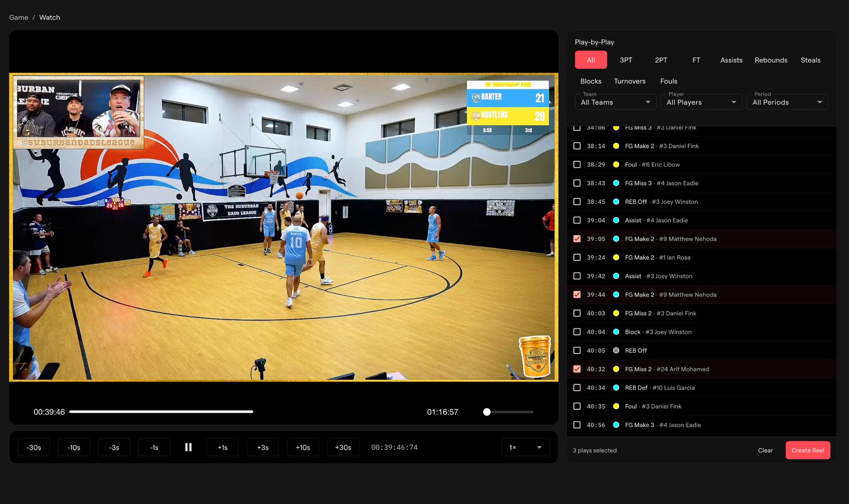Pause the video with the pause icon
Viewport: 849px width, 504px height.
click(x=188, y=447)
